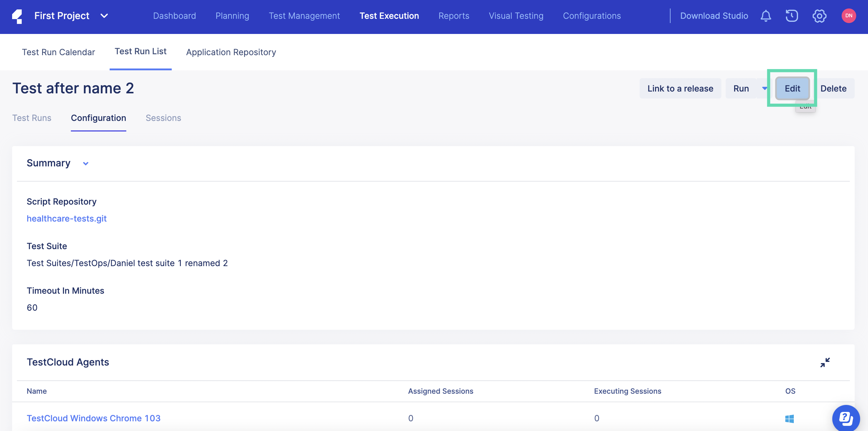Expand the First Project dropdown

(104, 16)
